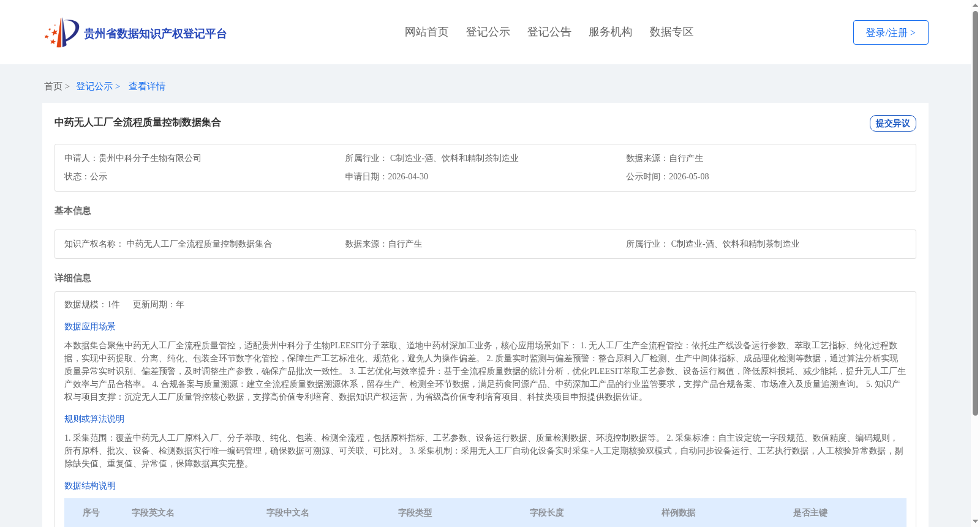Open the 登记公告 menu item
Viewport: 980px width, 527px height.
pyautogui.click(x=549, y=32)
